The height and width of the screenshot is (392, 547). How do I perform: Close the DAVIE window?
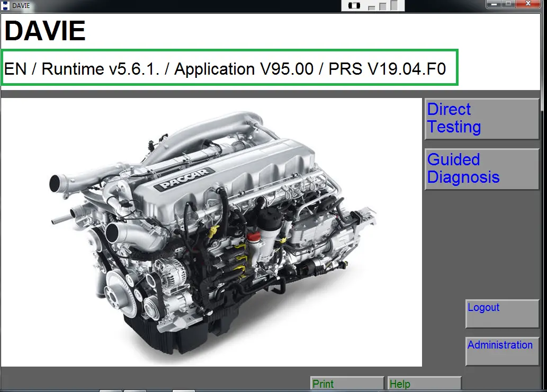pyautogui.click(x=528, y=4)
